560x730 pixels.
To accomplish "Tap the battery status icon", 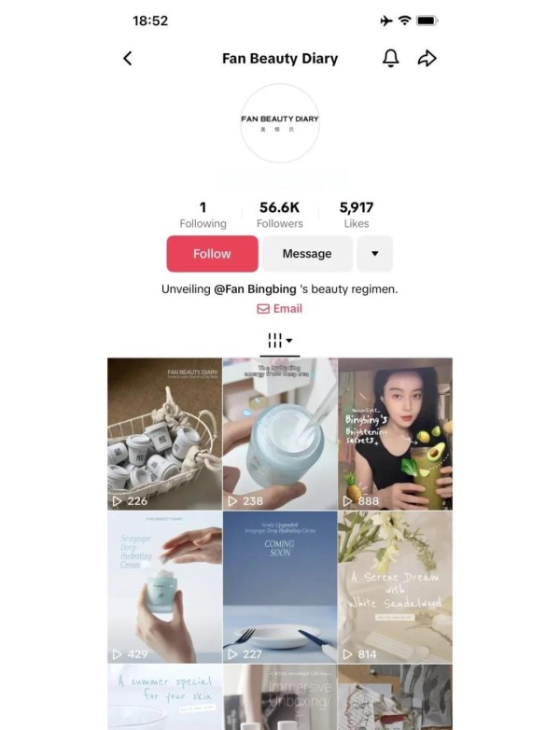I will tap(427, 21).
